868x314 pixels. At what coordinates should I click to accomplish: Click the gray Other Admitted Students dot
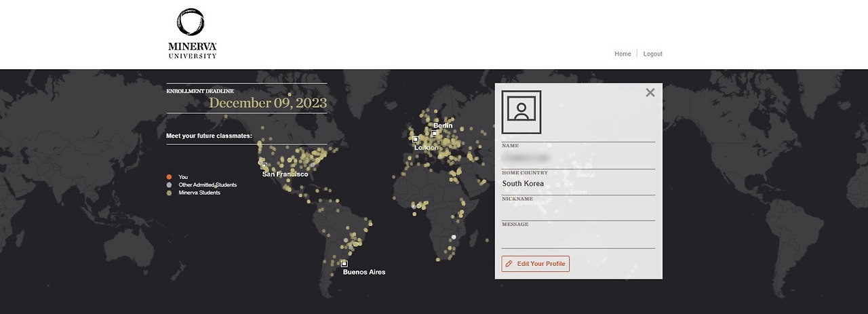(x=169, y=184)
